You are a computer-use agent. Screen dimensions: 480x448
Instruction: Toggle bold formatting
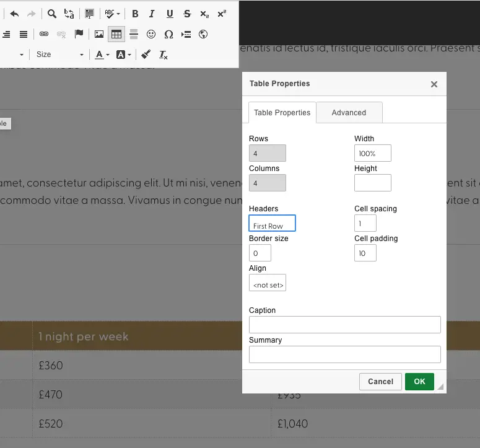[x=135, y=14]
